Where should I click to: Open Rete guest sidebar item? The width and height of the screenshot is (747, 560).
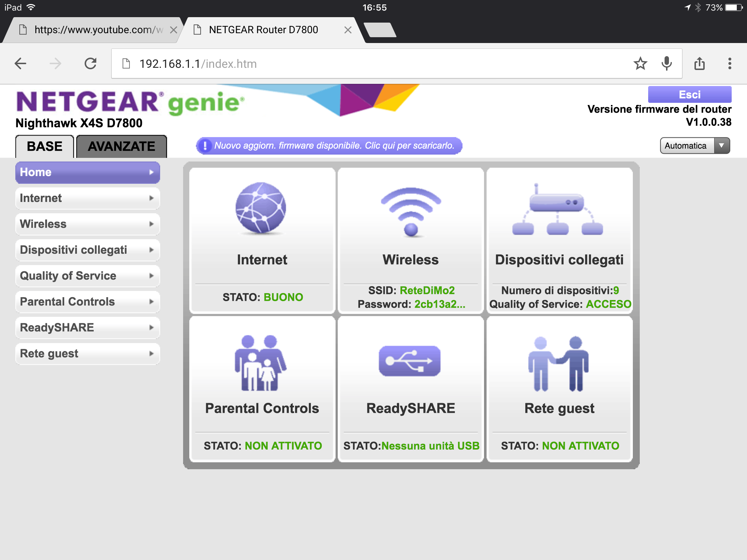point(88,354)
